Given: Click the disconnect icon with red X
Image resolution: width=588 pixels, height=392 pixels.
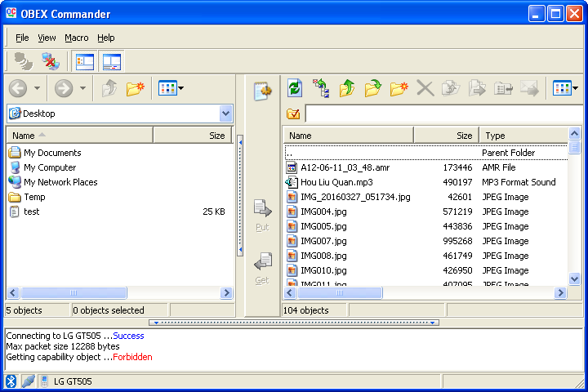Looking at the screenshot, I should [51, 61].
